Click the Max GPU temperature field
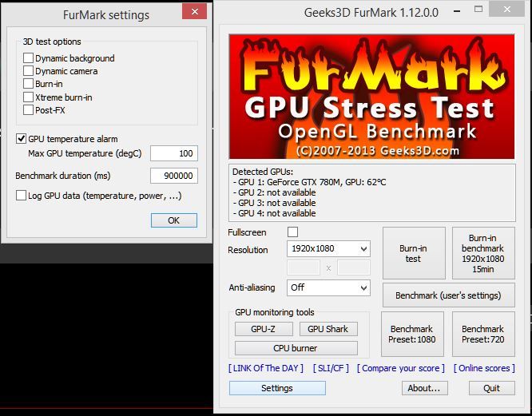The width and height of the screenshot is (532, 416). click(174, 153)
